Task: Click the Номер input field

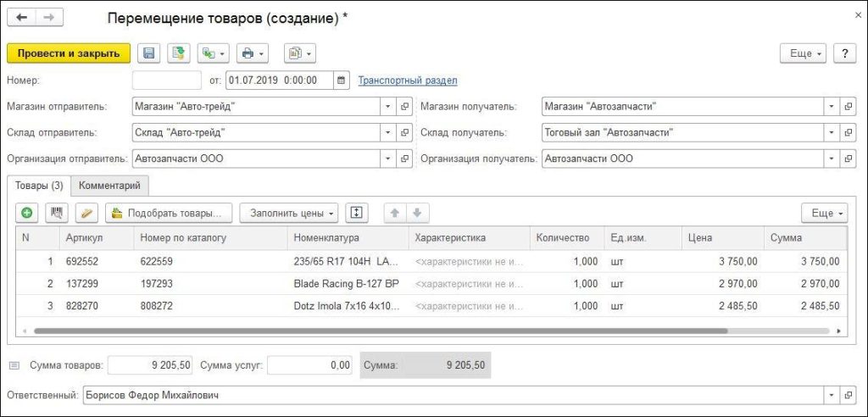Action: 167,81
